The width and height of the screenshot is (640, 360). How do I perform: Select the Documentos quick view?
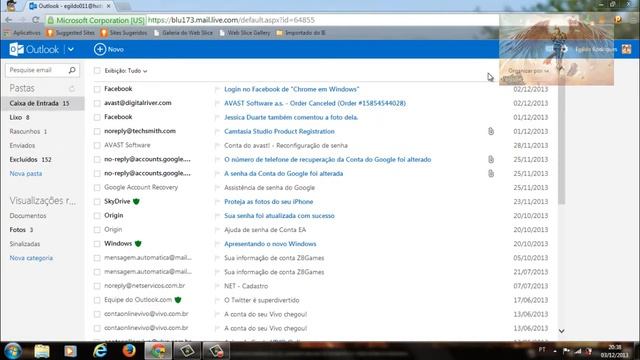(28, 216)
